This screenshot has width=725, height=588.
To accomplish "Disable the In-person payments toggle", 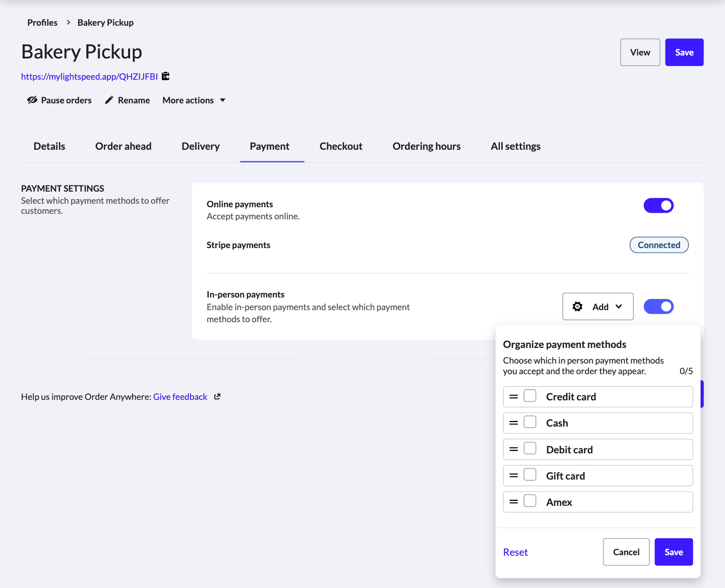I will pyautogui.click(x=659, y=306).
